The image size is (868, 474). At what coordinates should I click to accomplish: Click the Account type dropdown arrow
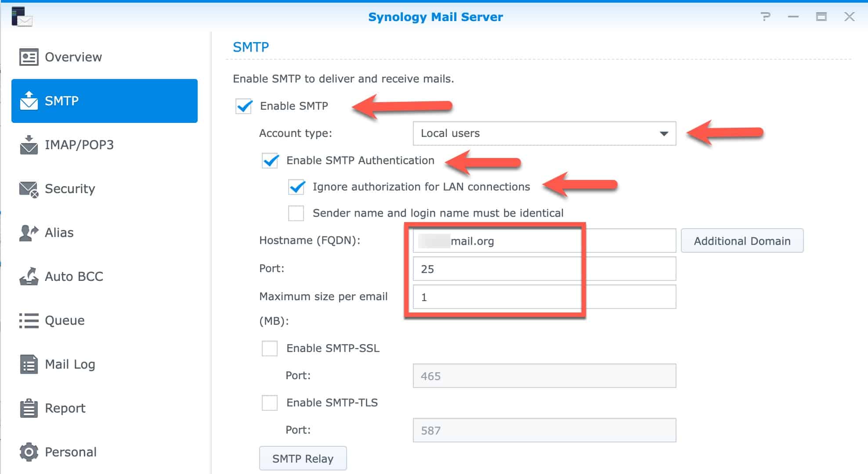coord(664,133)
